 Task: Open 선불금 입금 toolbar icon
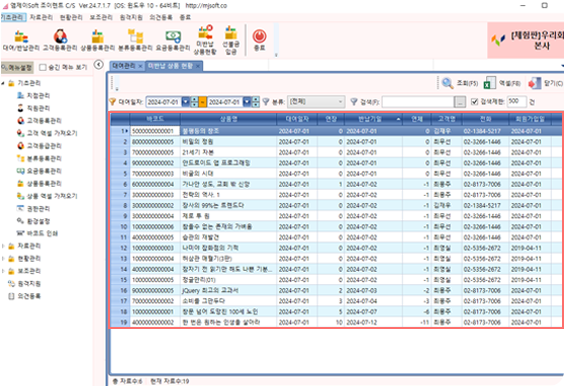pos(231,40)
